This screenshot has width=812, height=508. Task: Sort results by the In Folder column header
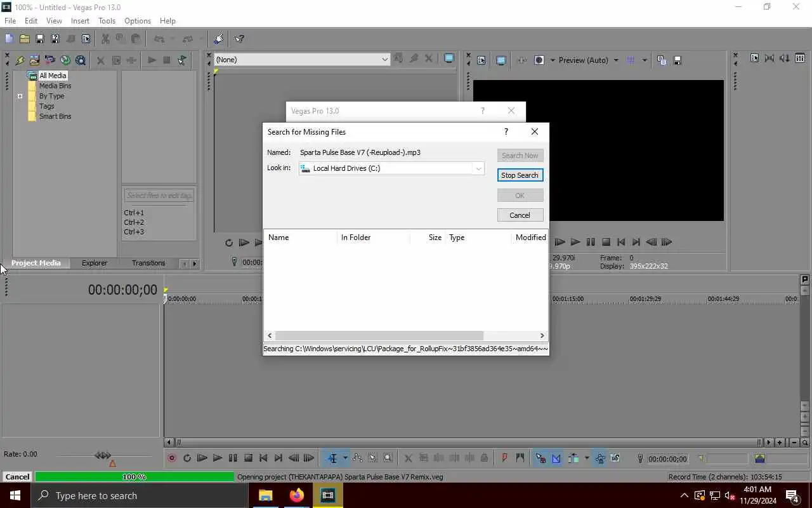point(373,237)
